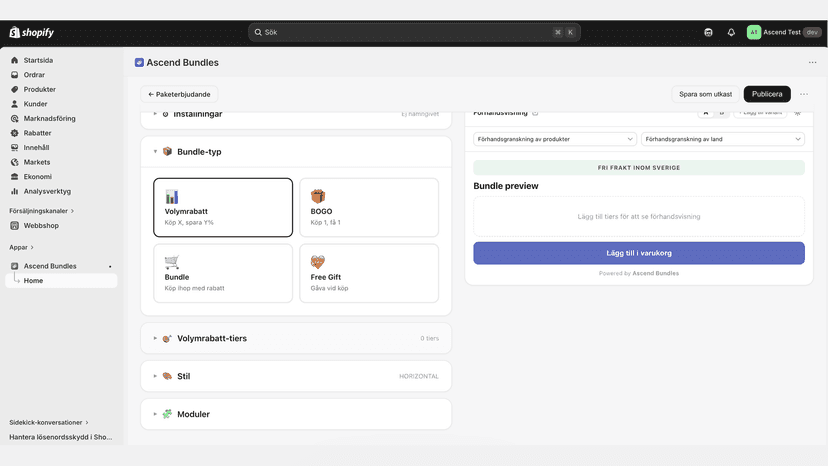Click the Moduler puzzle icon
828x466 pixels.
[167, 414]
